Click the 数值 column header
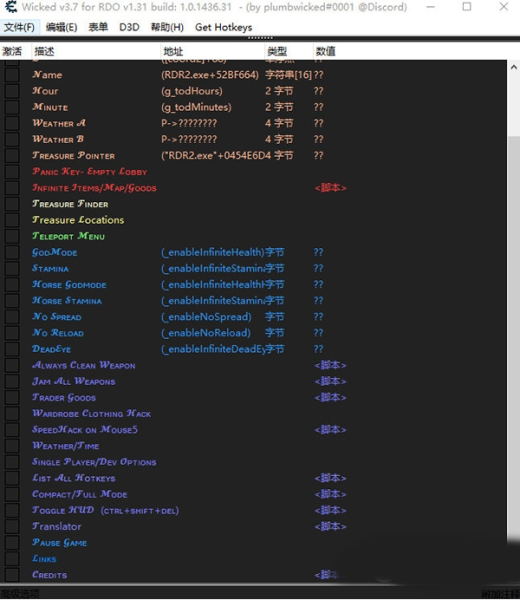This screenshot has width=520, height=600. click(325, 51)
